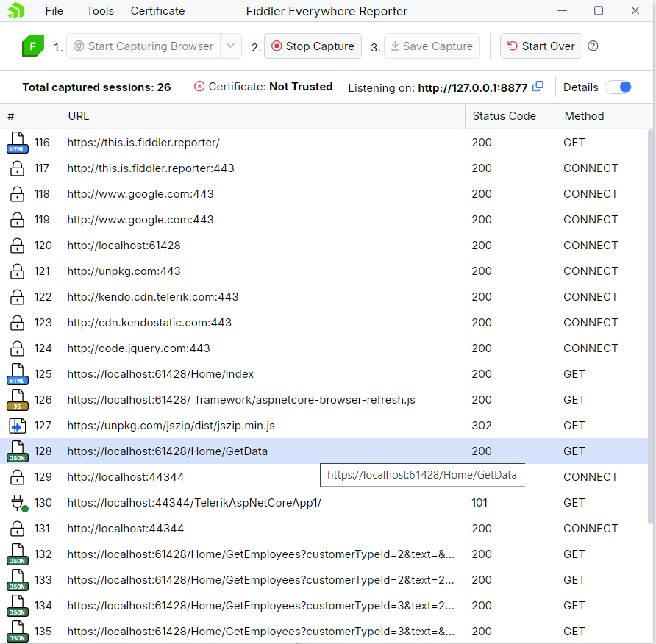Click lock icon of session 129
The image size is (656, 644).
(x=17, y=477)
